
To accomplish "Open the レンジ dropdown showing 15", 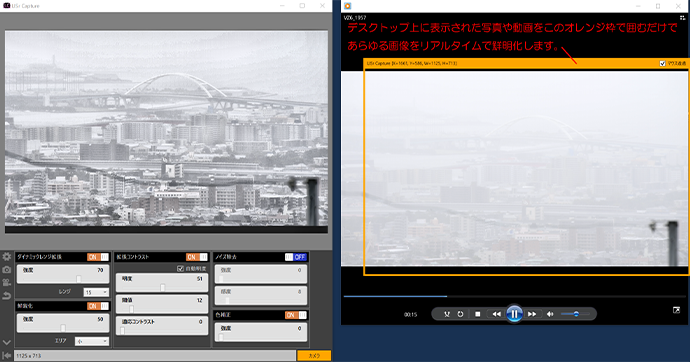I will pos(96,292).
